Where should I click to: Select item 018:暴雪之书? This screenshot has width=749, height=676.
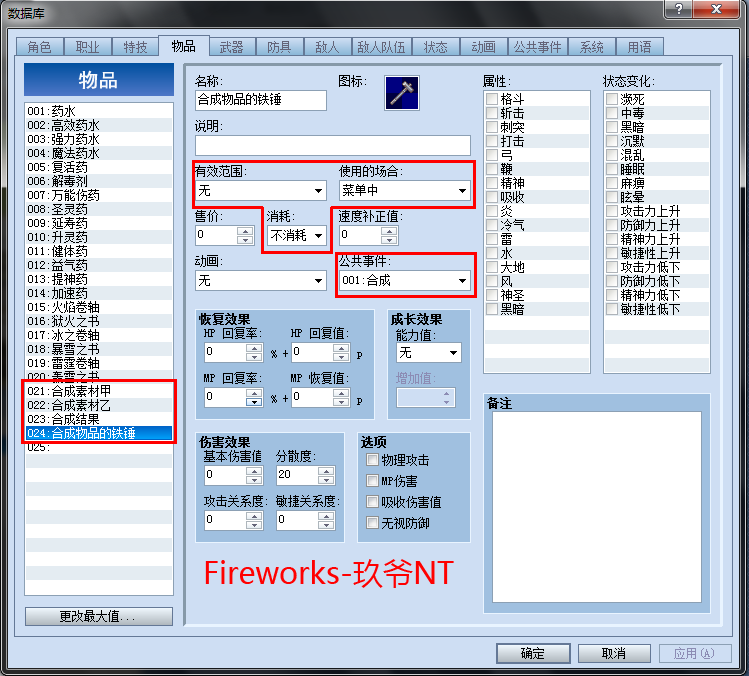point(99,349)
